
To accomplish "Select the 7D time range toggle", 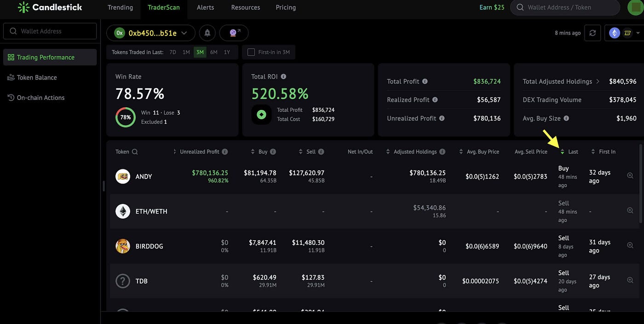I will 173,52.
